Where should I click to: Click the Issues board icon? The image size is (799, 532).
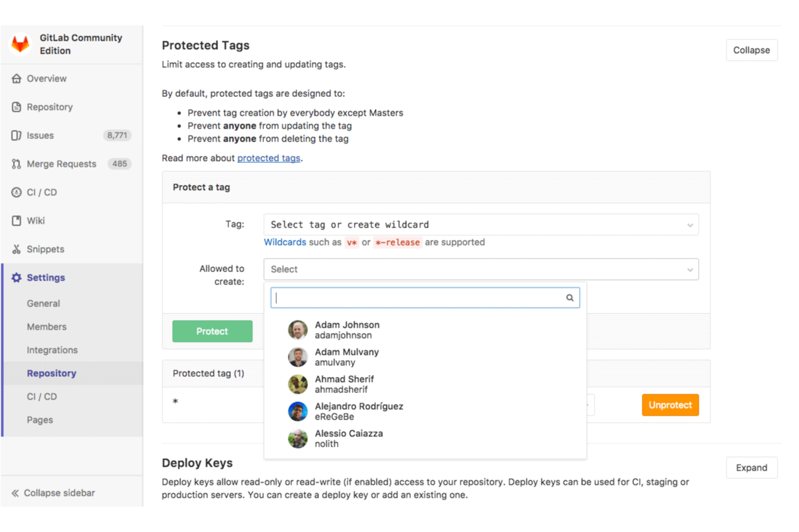(x=17, y=136)
